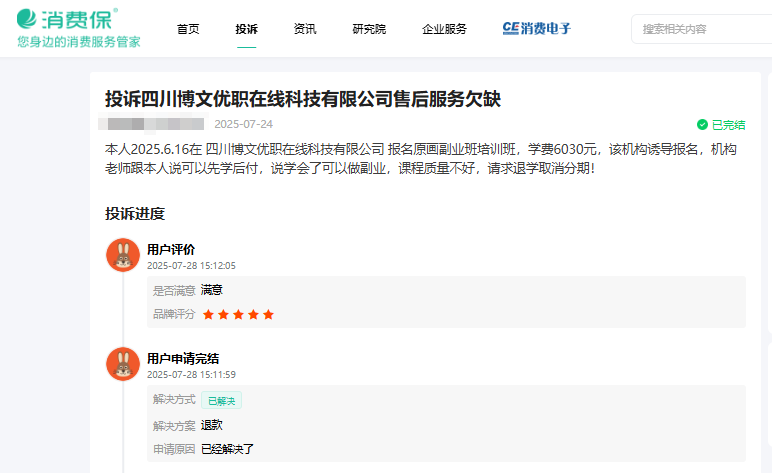Viewport: 772px width, 473px height.
Task: Click the 已经解决了 reason text
Action: [x=227, y=449]
